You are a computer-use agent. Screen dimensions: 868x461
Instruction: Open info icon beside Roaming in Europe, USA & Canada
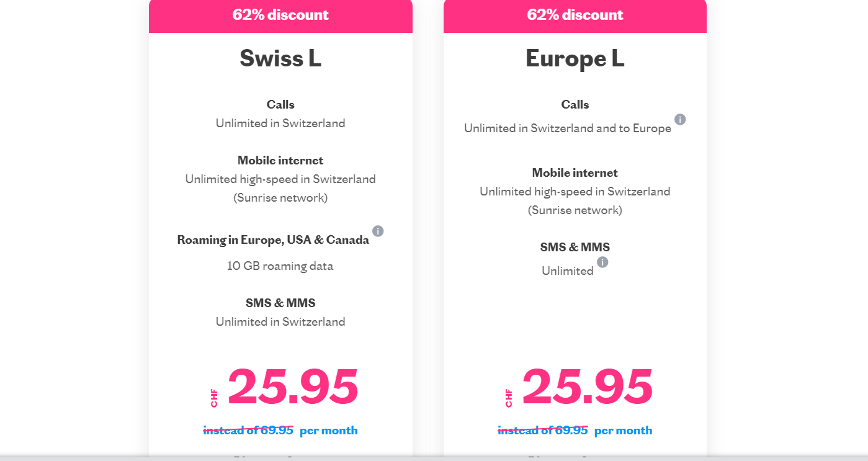click(x=378, y=231)
